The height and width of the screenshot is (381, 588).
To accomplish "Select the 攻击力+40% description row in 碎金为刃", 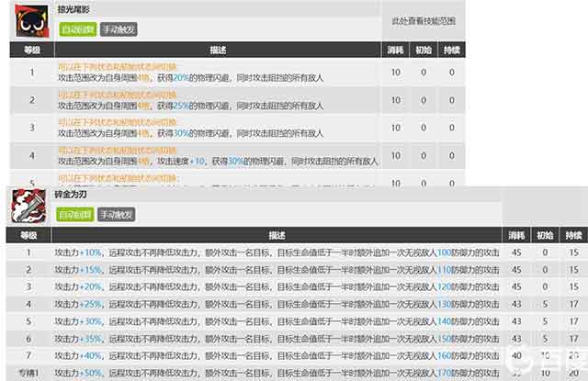I will tap(277, 355).
